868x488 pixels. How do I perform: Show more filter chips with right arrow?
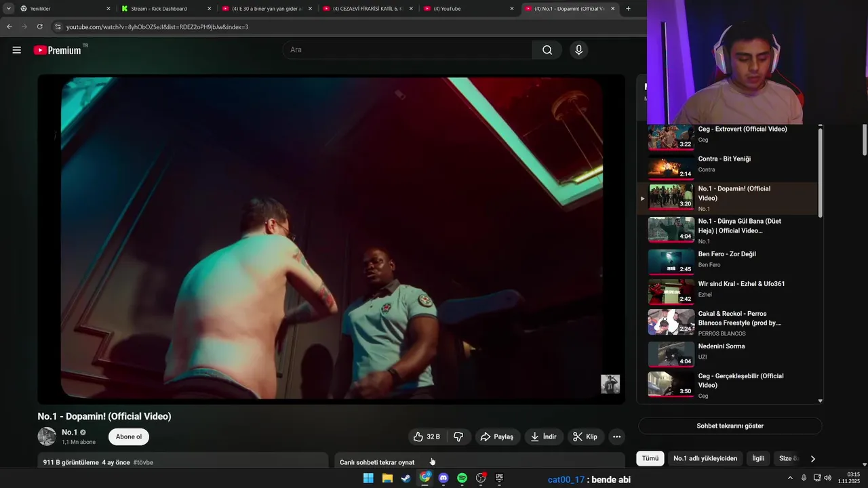(812, 459)
